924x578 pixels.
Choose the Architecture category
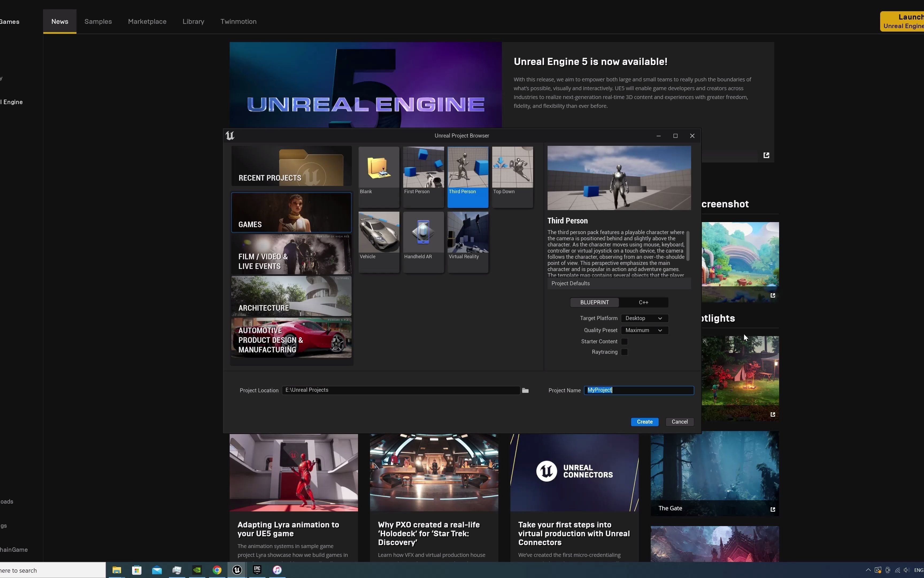point(291,296)
